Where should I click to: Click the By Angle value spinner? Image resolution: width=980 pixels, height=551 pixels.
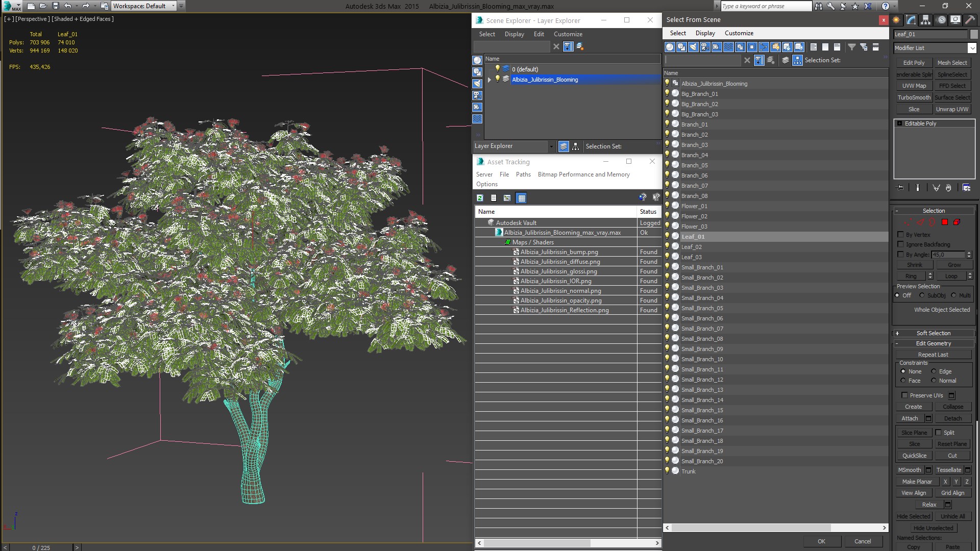click(969, 254)
